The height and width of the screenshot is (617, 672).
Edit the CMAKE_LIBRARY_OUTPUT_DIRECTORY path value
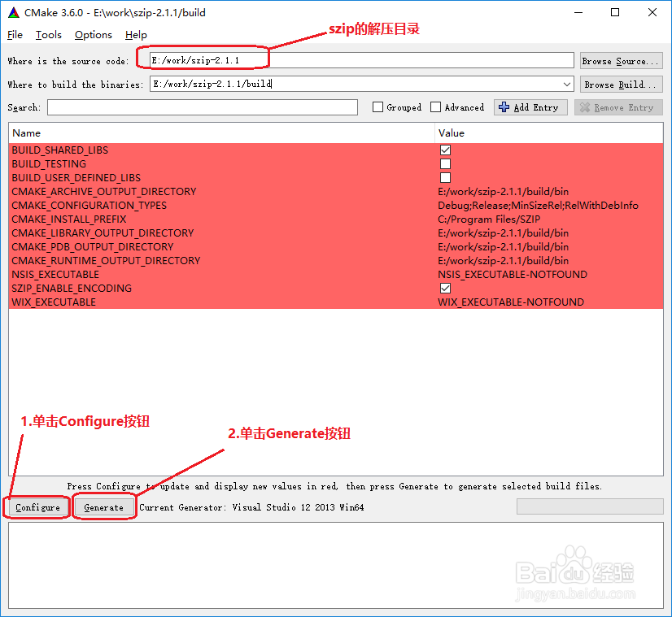pyautogui.click(x=503, y=233)
